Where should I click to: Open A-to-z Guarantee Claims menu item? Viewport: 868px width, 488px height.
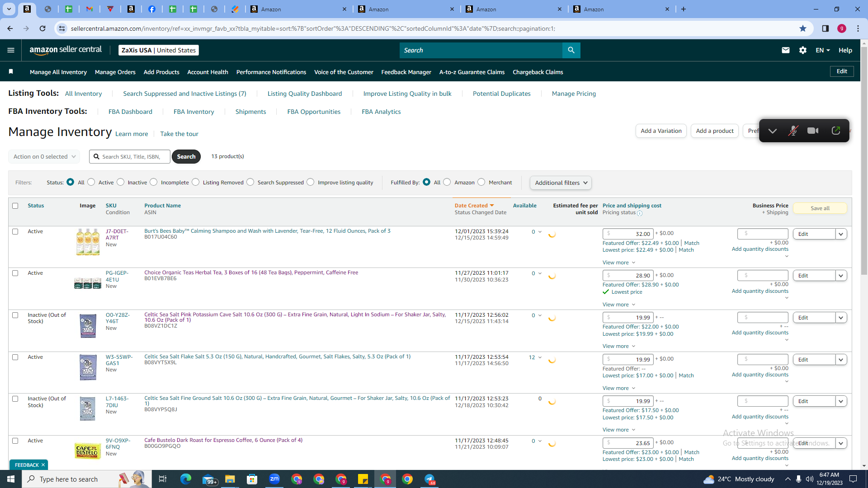click(472, 72)
